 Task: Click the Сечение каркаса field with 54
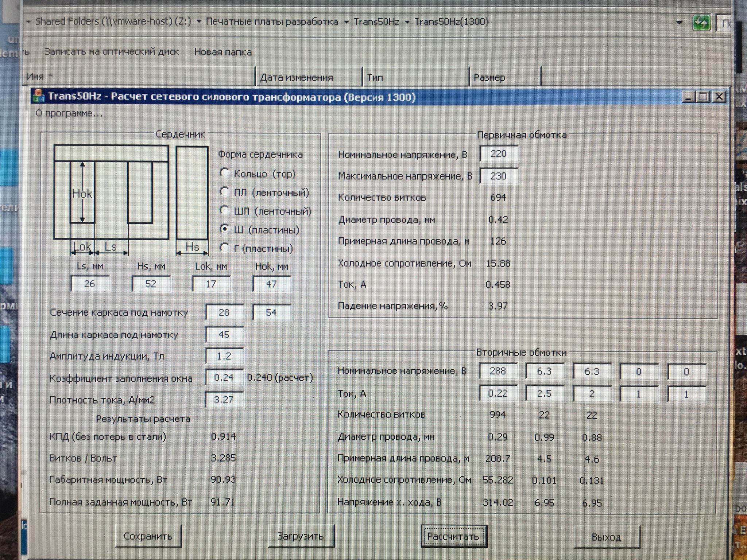coord(271,312)
